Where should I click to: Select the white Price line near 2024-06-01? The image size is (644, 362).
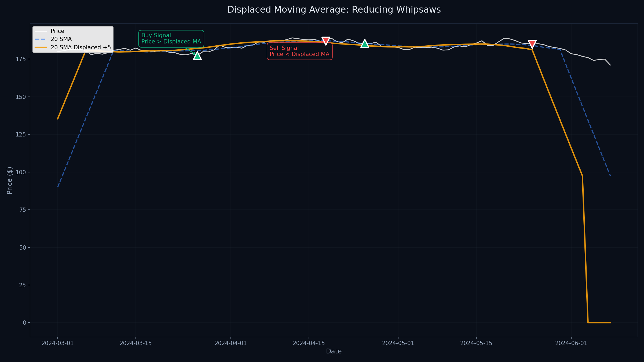click(572, 54)
